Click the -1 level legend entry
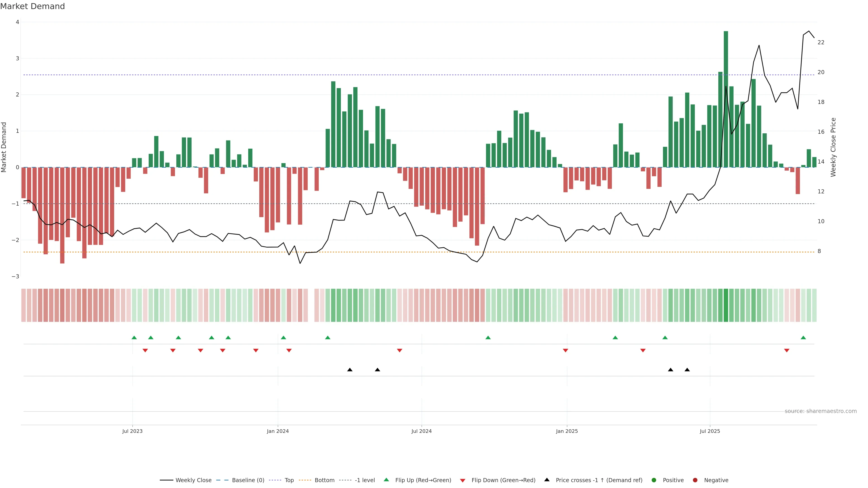The image size is (868, 488). pos(365,480)
